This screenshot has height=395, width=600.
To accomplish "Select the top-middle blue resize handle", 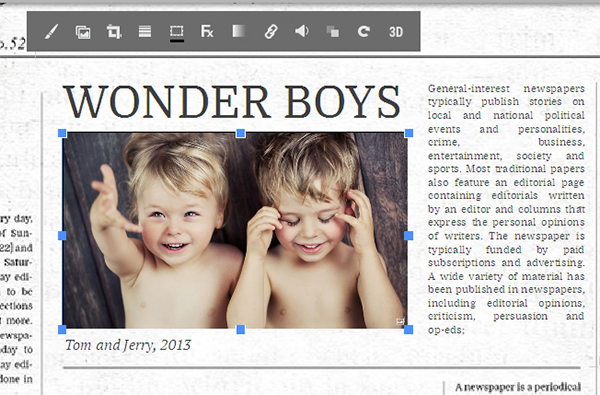I will [240, 133].
